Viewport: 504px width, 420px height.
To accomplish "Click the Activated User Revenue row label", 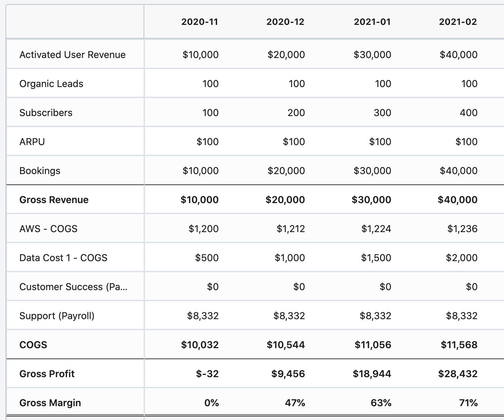I will (x=72, y=55).
